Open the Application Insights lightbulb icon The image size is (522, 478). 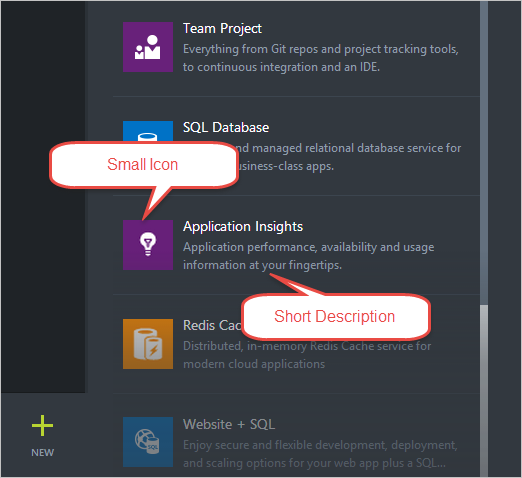coord(148,245)
